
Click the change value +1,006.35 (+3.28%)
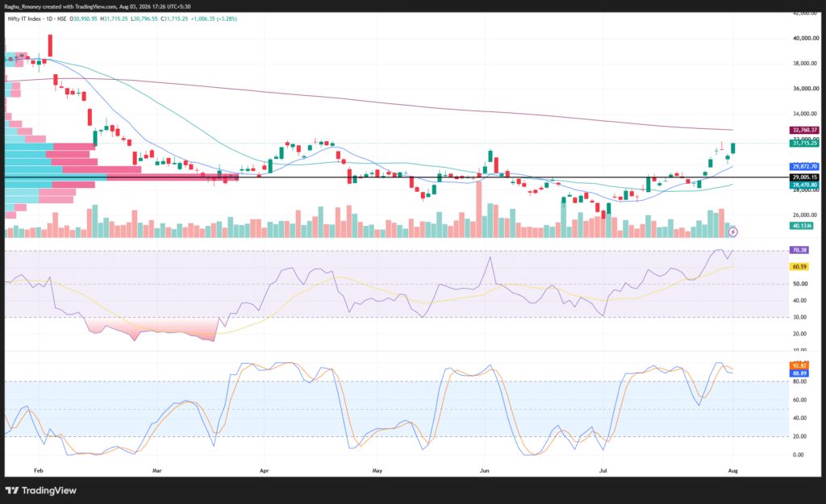(x=214, y=19)
